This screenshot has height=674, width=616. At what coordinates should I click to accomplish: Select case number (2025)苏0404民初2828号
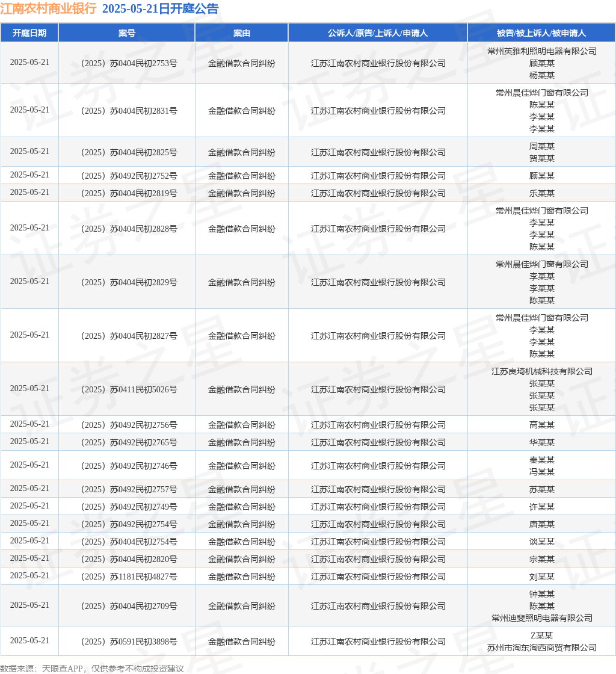129,229
